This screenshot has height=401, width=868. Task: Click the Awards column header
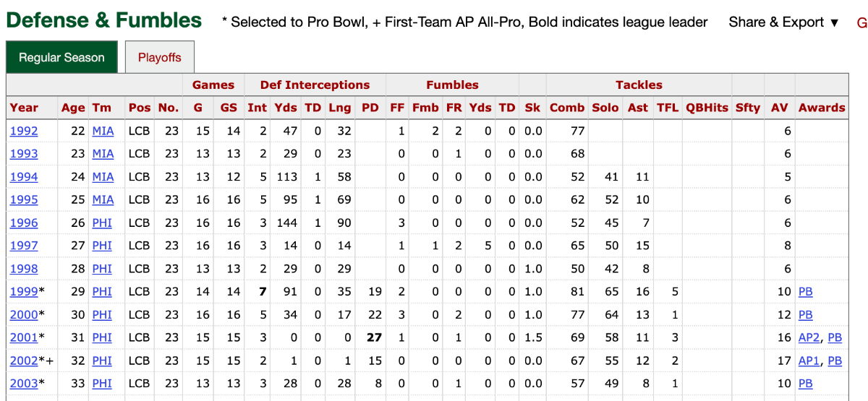tap(822, 108)
